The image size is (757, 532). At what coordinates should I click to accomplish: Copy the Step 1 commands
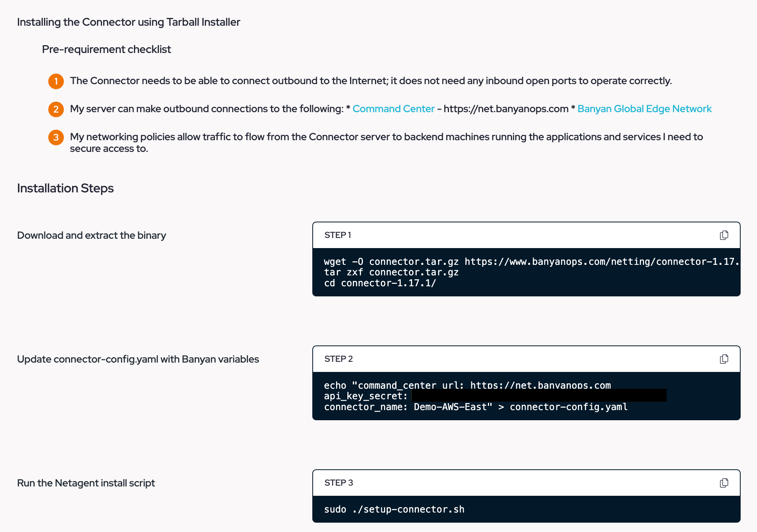click(x=724, y=235)
